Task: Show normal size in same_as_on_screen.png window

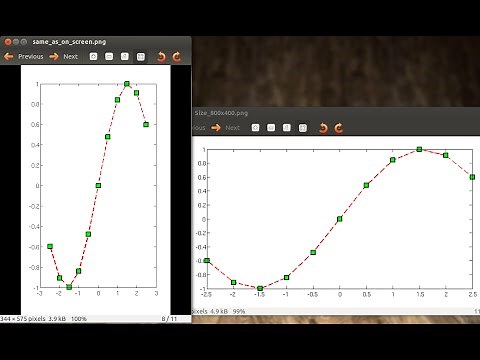Action: tap(125, 57)
